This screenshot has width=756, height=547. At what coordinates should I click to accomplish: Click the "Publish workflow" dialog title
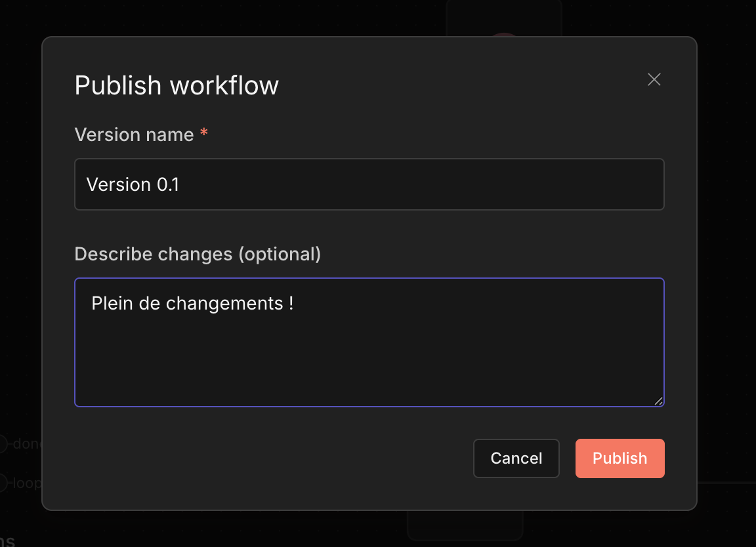[x=177, y=86]
